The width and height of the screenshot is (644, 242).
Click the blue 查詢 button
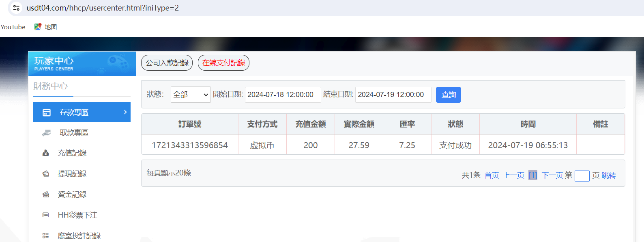pyautogui.click(x=449, y=95)
